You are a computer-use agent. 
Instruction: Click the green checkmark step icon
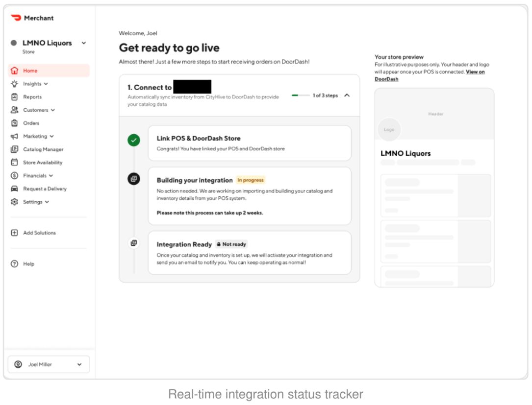pyautogui.click(x=134, y=140)
